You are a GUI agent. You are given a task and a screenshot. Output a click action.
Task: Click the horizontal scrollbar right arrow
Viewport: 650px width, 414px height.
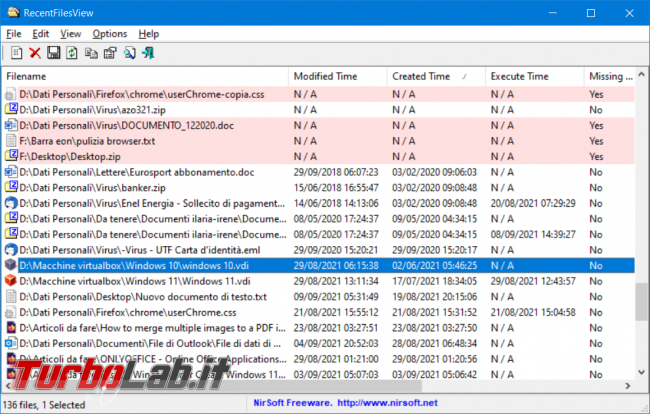[628, 386]
